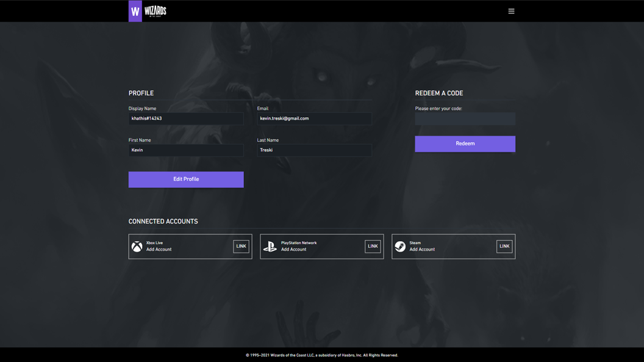Click Add Account under Steam

pos(422,250)
